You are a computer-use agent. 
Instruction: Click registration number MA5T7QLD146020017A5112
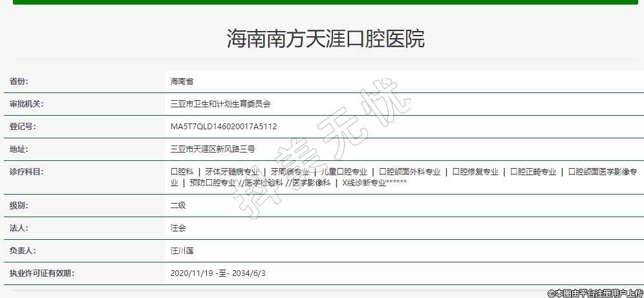223,127
